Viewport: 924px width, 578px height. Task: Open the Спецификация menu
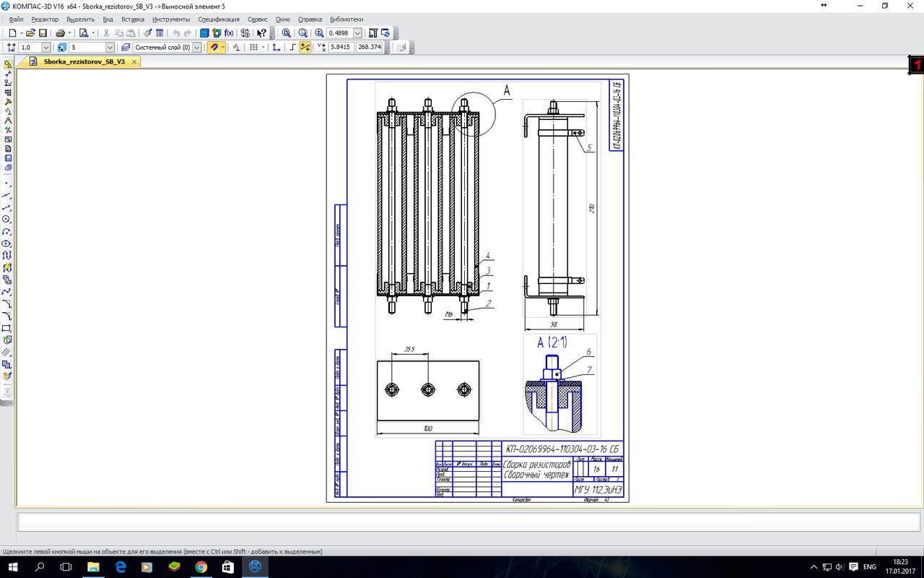[219, 20]
